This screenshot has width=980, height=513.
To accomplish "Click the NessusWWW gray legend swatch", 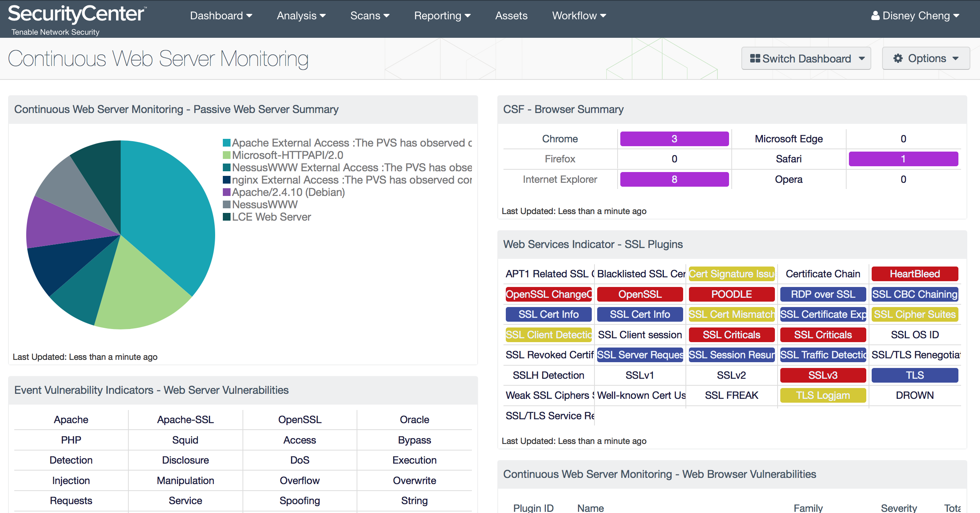I will coord(227,204).
